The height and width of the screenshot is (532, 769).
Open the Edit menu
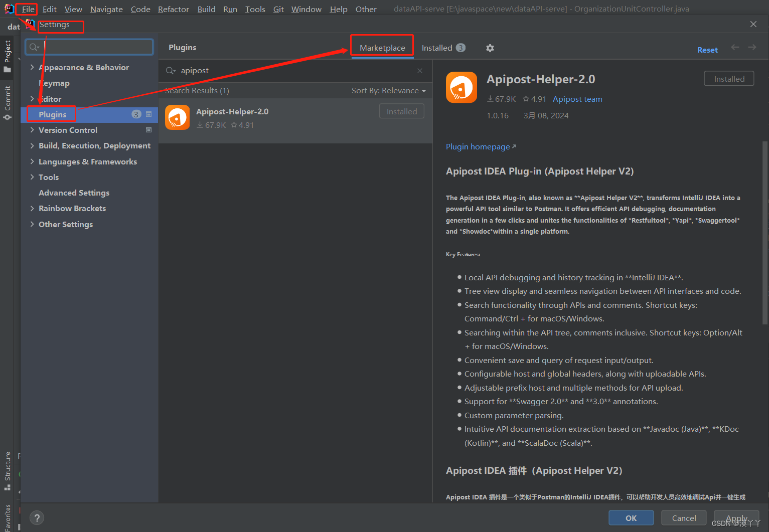point(49,9)
